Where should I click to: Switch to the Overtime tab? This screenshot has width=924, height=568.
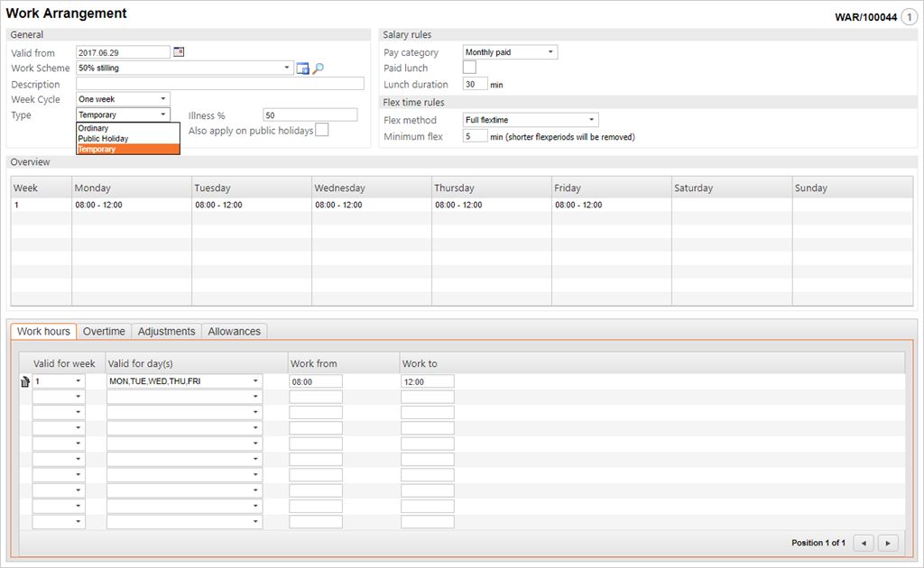click(104, 332)
